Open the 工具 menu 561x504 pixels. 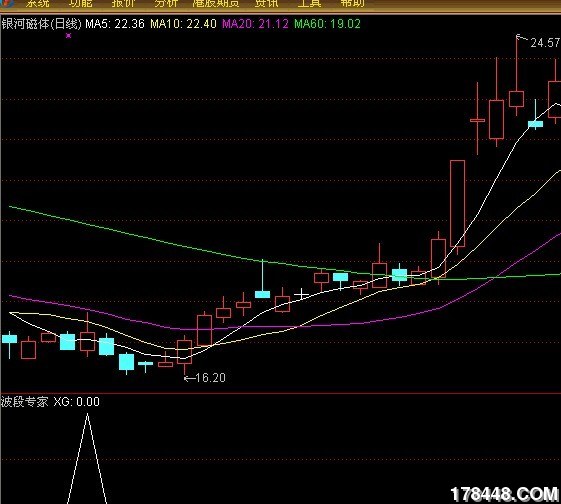pos(309,3)
